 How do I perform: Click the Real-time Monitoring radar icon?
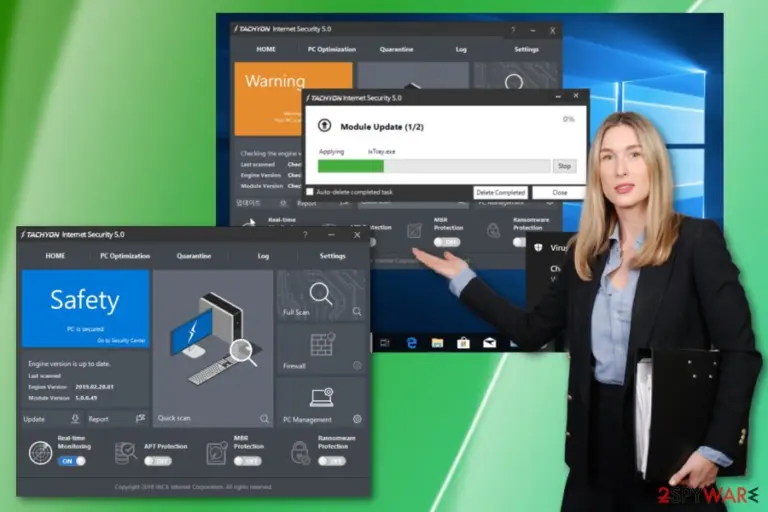click(x=40, y=452)
